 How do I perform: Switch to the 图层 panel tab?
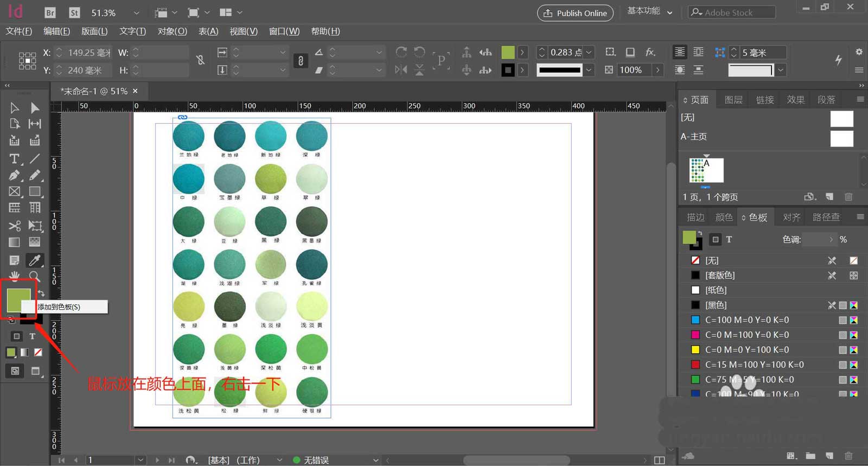tap(733, 100)
